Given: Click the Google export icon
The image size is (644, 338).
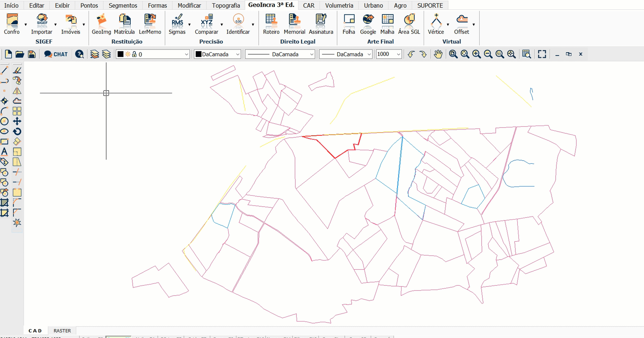Looking at the screenshot, I should tap(368, 24).
